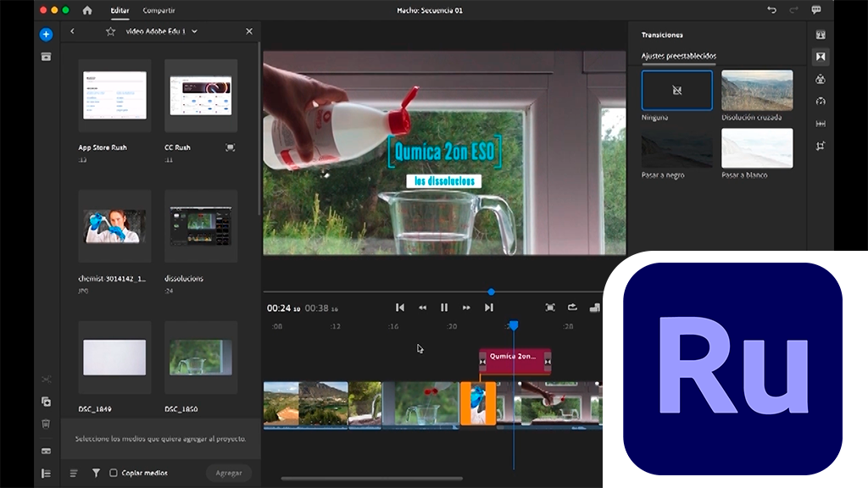This screenshot has width=868, height=488.
Task: Open the Home screen icon
Action: (87, 10)
